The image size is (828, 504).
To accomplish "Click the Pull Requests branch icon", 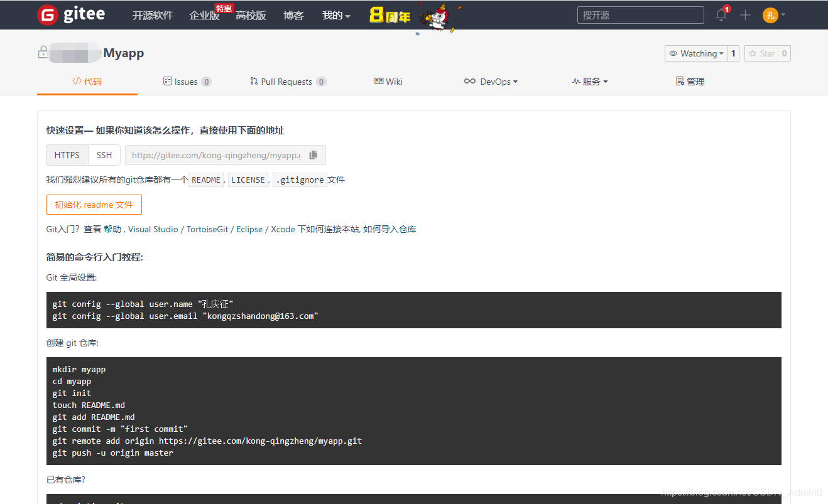I will click(x=253, y=81).
